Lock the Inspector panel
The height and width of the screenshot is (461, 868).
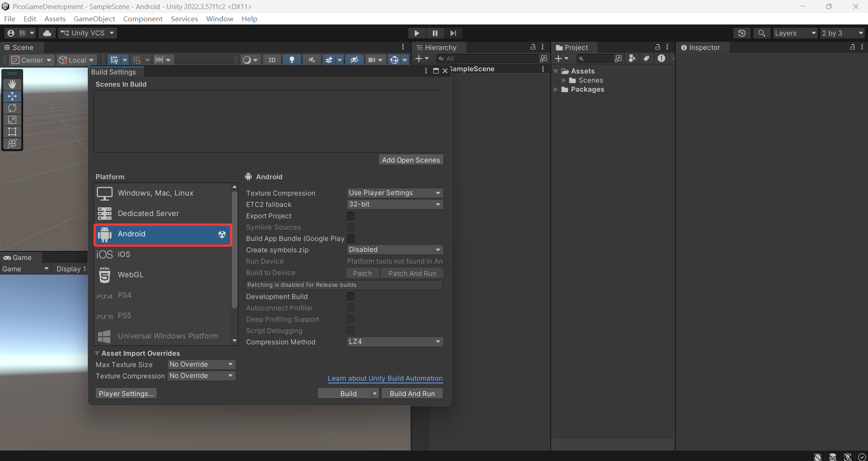click(x=853, y=47)
